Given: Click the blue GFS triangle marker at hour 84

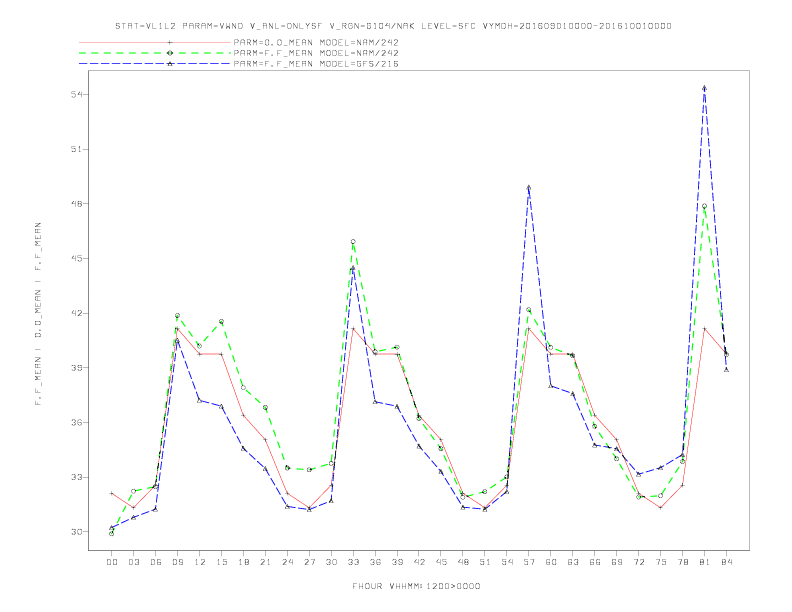Looking at the screenshot, I should click(x=726, y=370).
